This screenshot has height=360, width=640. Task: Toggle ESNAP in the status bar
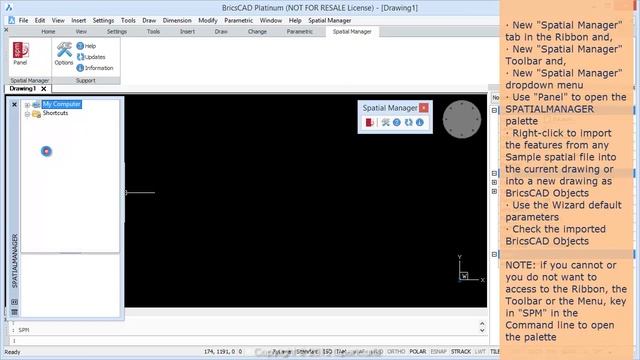tap(438, 351)
